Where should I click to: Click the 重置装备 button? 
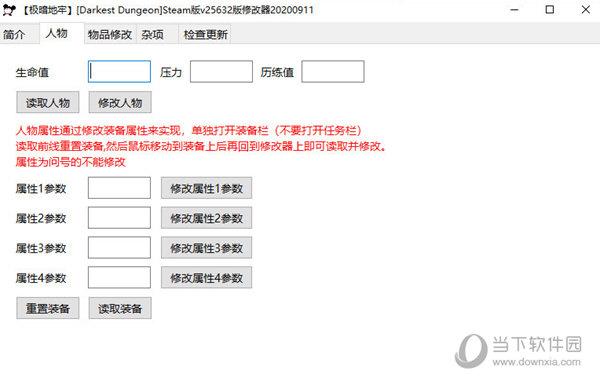48,308
